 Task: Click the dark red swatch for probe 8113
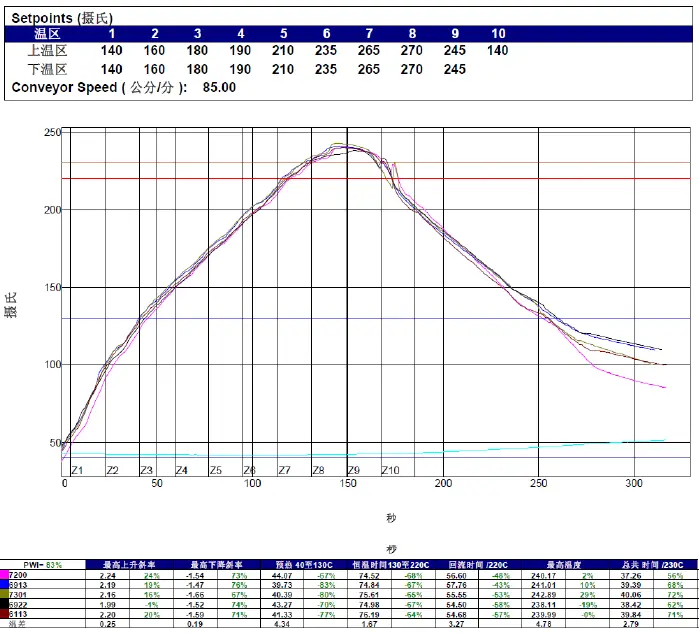point(4,614)
